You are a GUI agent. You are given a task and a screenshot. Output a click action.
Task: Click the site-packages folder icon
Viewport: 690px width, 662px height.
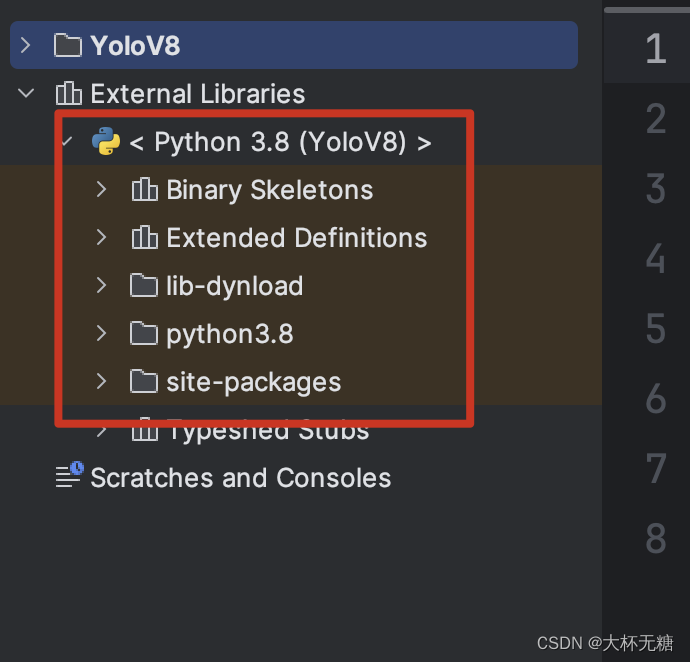pyautogui.click(x=145, y=382)
